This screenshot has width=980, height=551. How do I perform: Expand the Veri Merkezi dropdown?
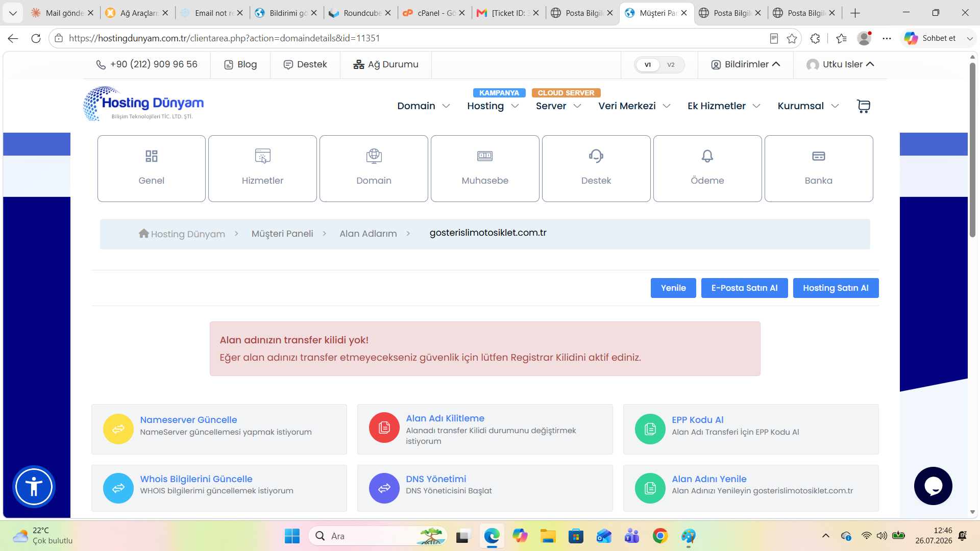pyautogui.click(x=634, y=106)
